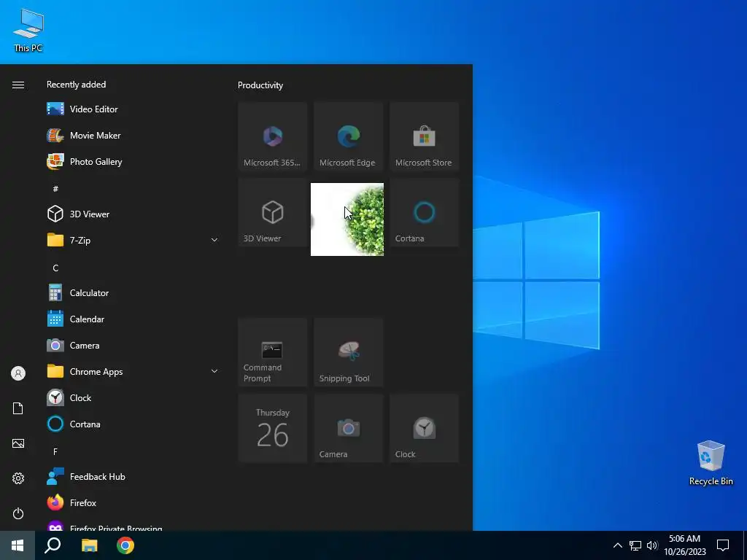Screen dimensions: 747x560
Task: Select the Recycle Bin desktop icon
Action: coord(711,463)
